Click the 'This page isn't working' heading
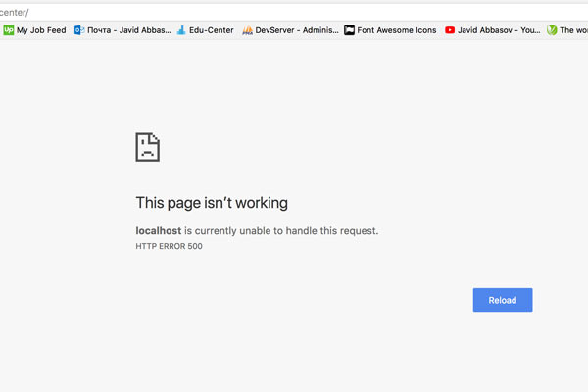This screenshot has width=588, height=392. [x=212, y=203]
